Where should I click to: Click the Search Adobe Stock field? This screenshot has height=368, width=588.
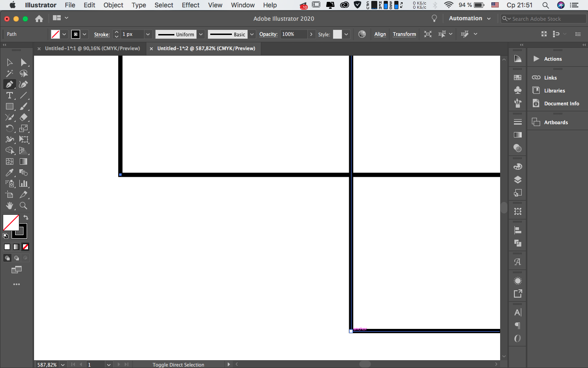click(x=545, y=19)
